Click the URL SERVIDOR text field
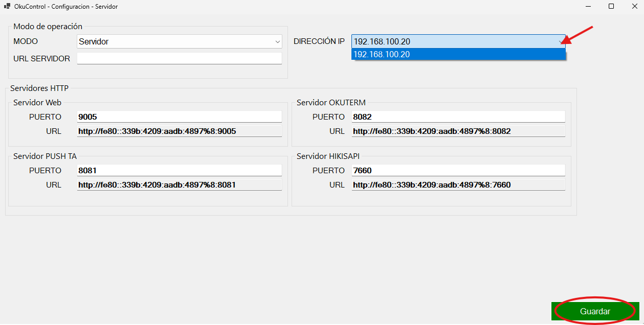The image size is (644, 325). point(179,59)
